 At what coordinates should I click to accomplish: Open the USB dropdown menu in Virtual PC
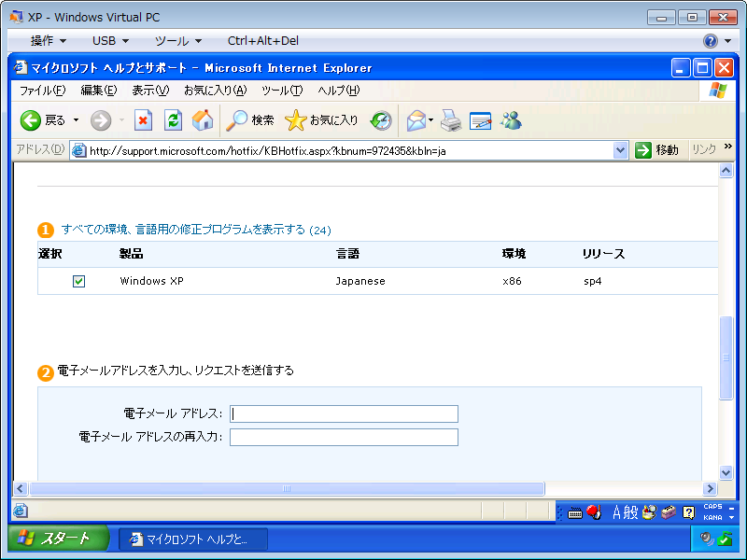tap(110, 41)
